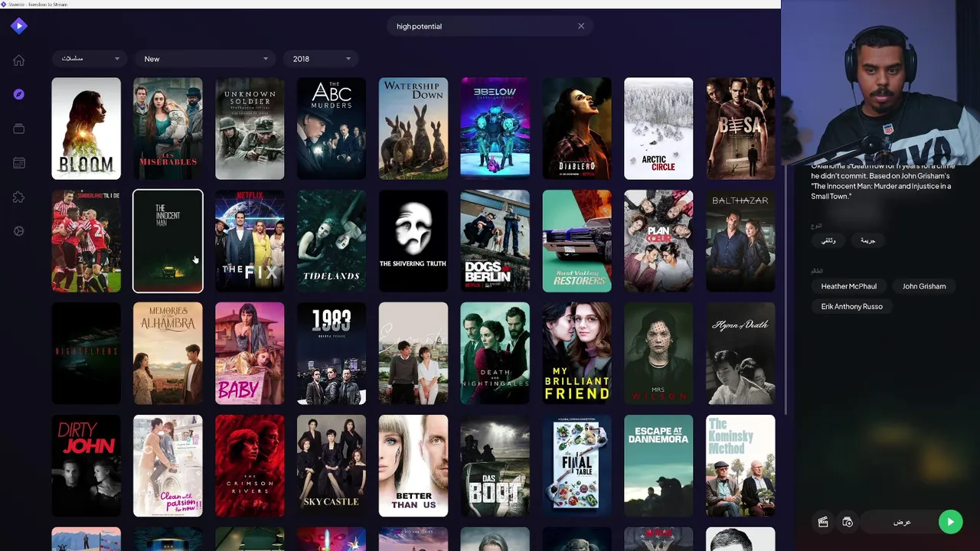Open cast member Heather McPhaul
Viewport: 980px width, 551px height.
(x=848, y=286)
